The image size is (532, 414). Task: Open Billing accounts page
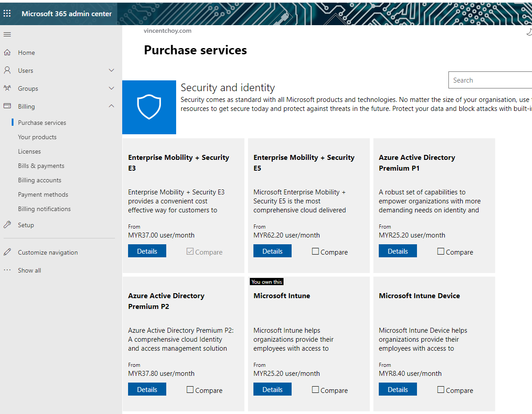(x=40, y=180)
